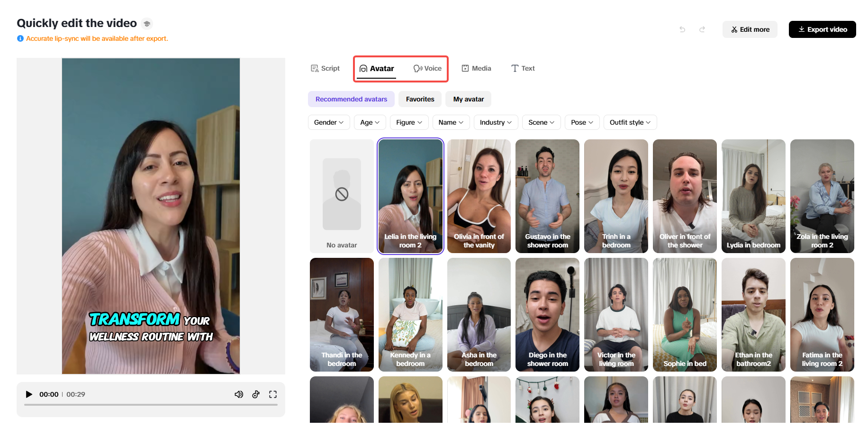The width and height of the screenshot is (868, 428).
Task: Open TikTok preview icon in player
Action: click(256, 394)
